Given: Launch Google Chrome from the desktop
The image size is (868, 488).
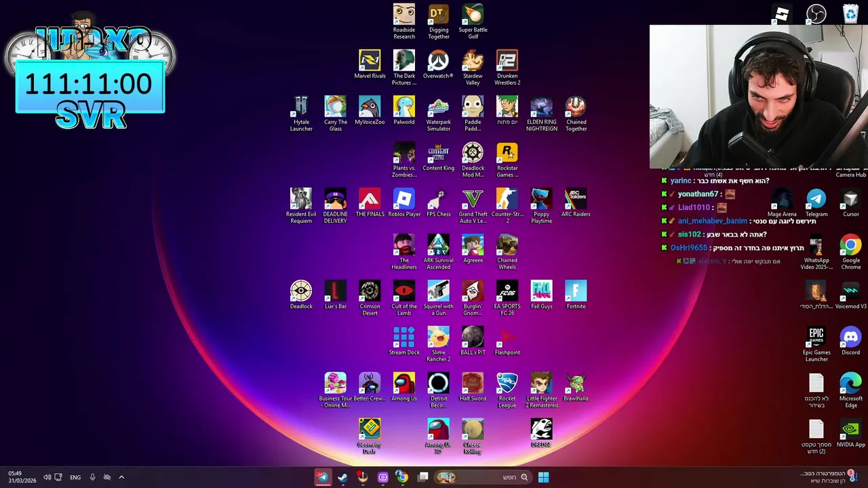Looking at the screenshot, I should pyautogui.click(x=850, y=252).
